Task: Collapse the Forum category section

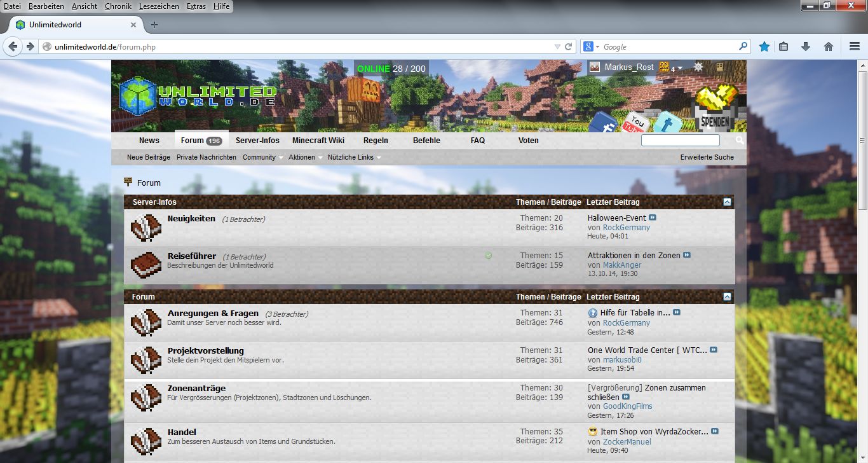Action: click(x=727, y=297)
